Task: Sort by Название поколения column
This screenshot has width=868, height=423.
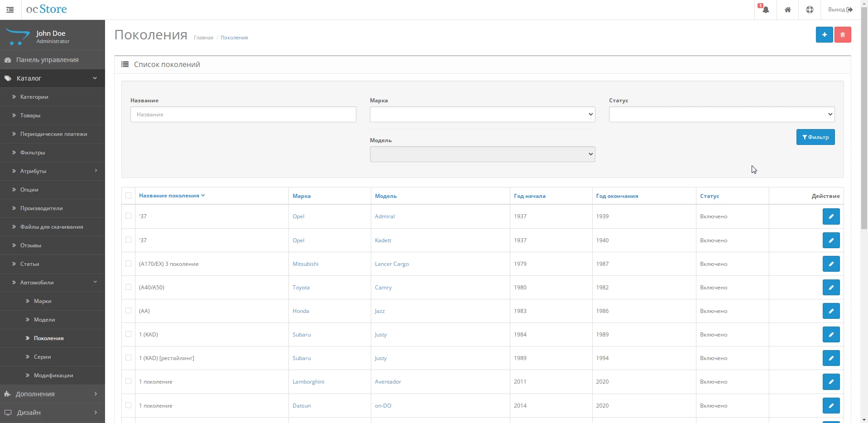Action: coord(172,196)
